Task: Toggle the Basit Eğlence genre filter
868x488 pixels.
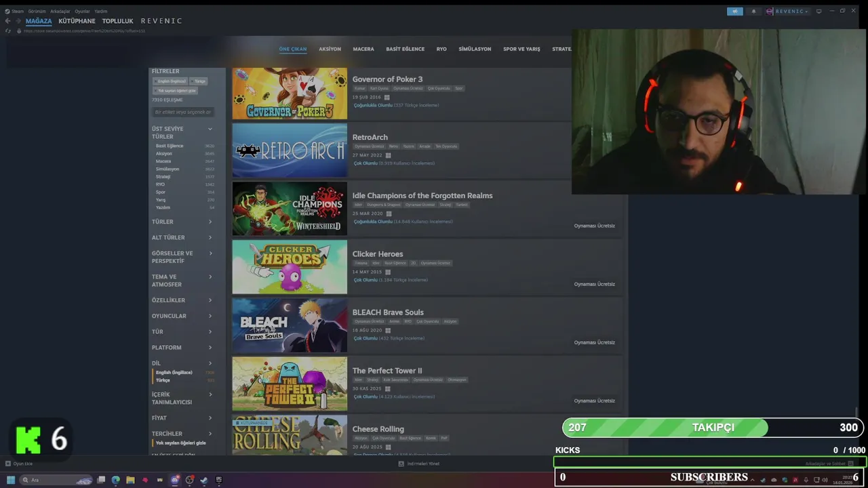Action: [170, 146]
